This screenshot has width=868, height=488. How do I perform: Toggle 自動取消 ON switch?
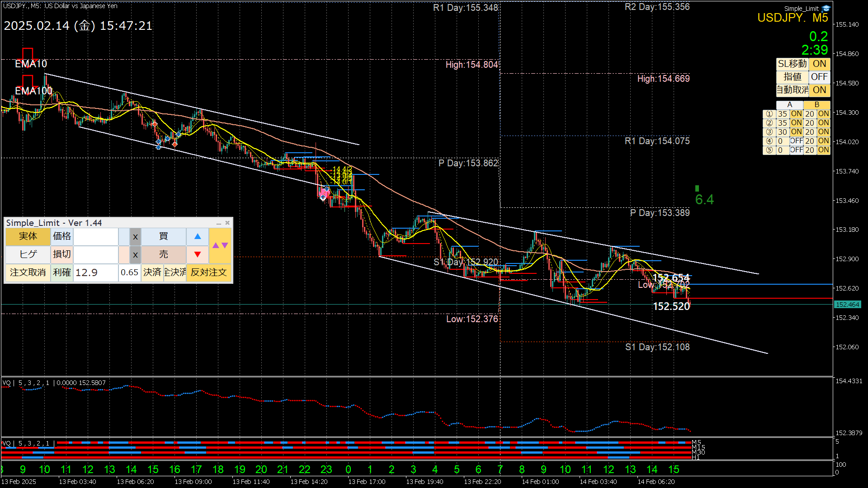point(819,90)
